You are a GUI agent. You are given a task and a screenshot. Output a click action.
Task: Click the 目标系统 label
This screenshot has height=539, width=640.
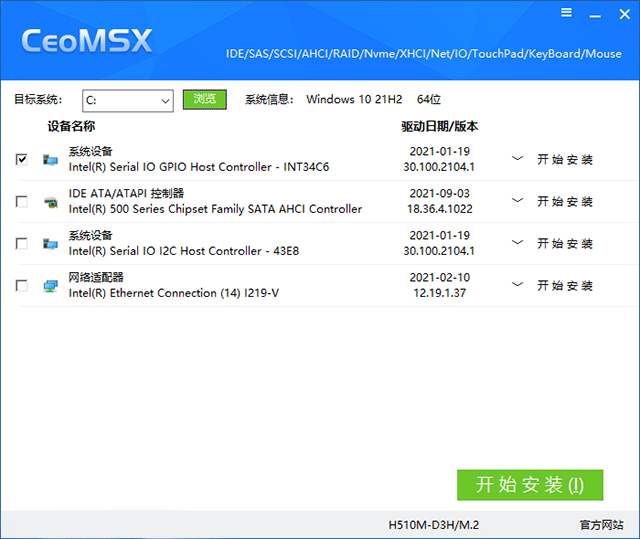(38, 100)
